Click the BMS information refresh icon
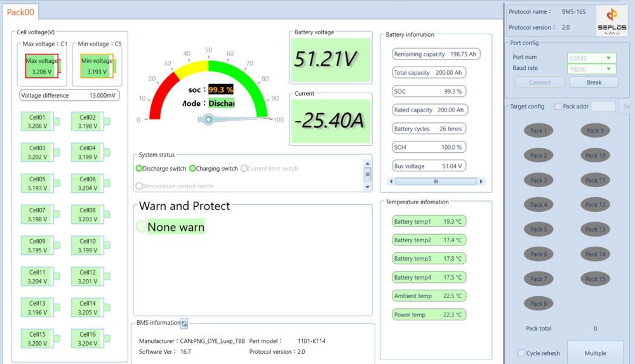Viewport: 635px width, 364px height. tap(184, 323)
